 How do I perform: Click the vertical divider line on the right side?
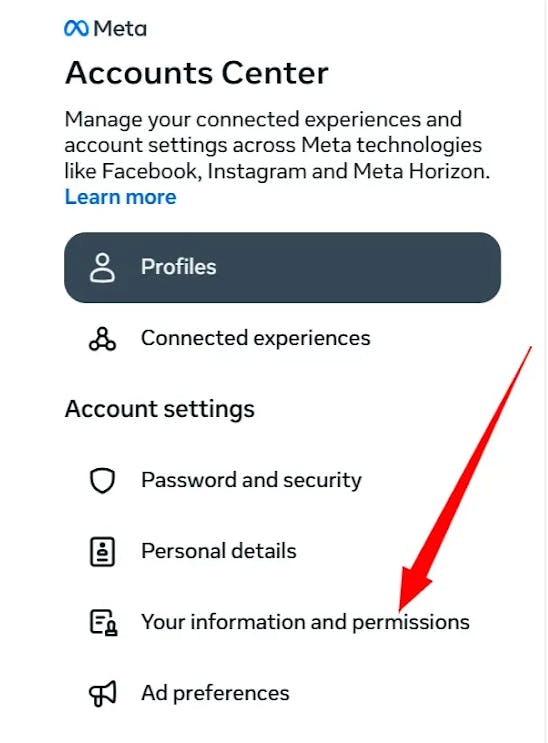[545, 372]
